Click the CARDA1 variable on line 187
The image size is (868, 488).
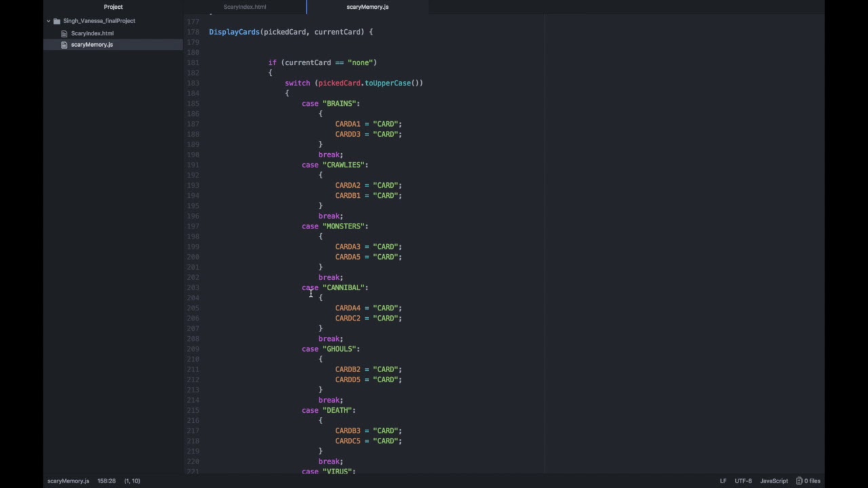[x=348, y=124]
